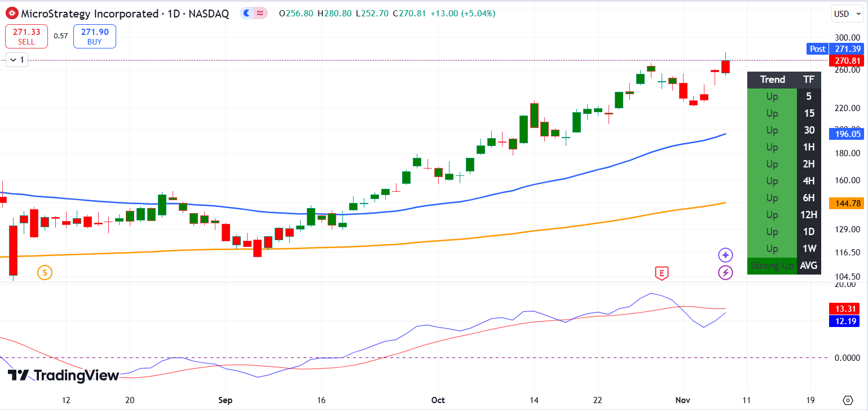Click the 129.00 price axis label

[x=847, y=229]
